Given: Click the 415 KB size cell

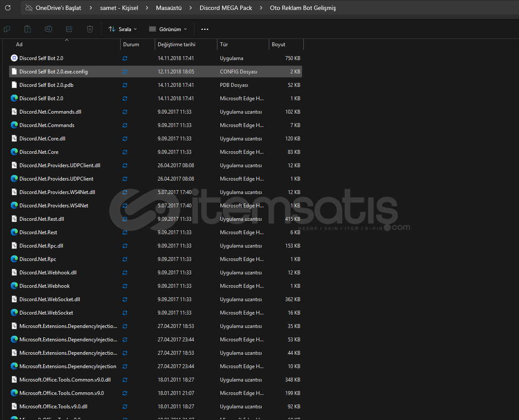Looking at the screenshot, I should (x=293, y=219).
